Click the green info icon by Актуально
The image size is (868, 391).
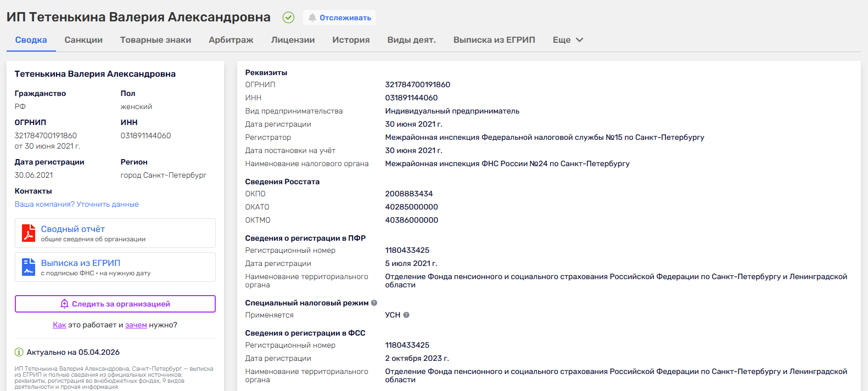pyautogui.click(x=19, y=352)
